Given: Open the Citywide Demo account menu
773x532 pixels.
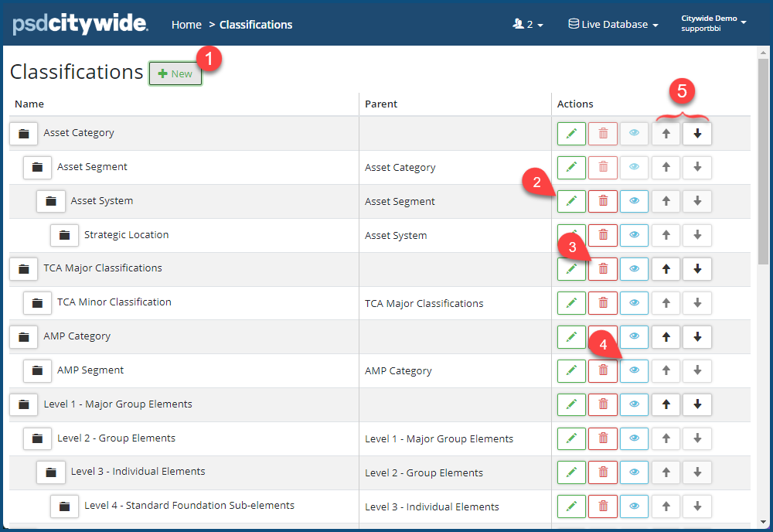Looking at the screenshot, I should pos(713,23).
